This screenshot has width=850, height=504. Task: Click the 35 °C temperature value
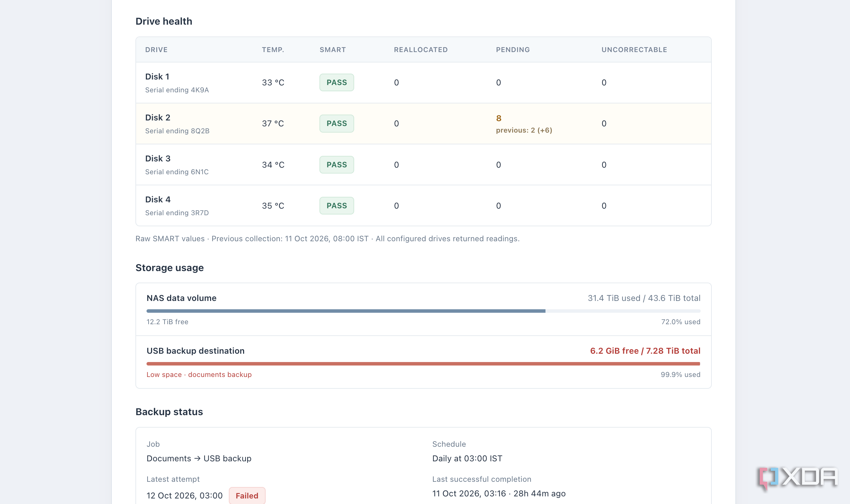coord(273,206)
